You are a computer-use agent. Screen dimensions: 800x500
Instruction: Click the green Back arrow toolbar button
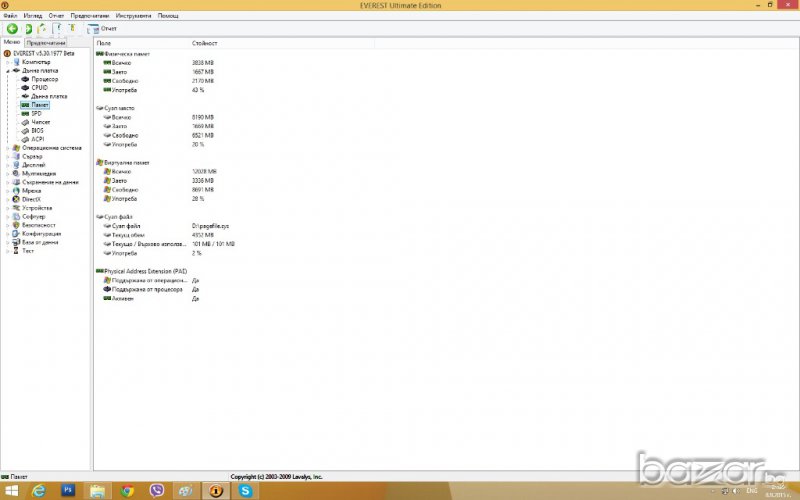click(12, 29)
